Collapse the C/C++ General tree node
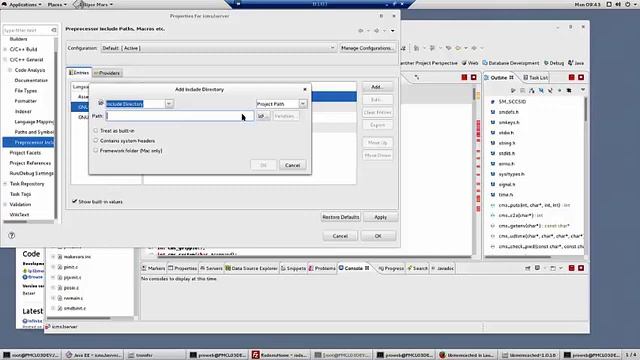This screenshot has width=640, height=360. tap(5, 60)
